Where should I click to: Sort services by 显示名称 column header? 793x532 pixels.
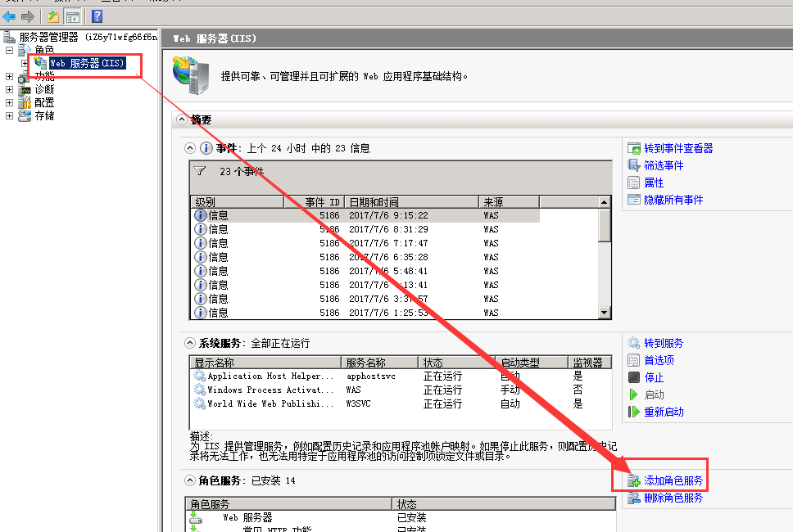click(x=265, y=363)
